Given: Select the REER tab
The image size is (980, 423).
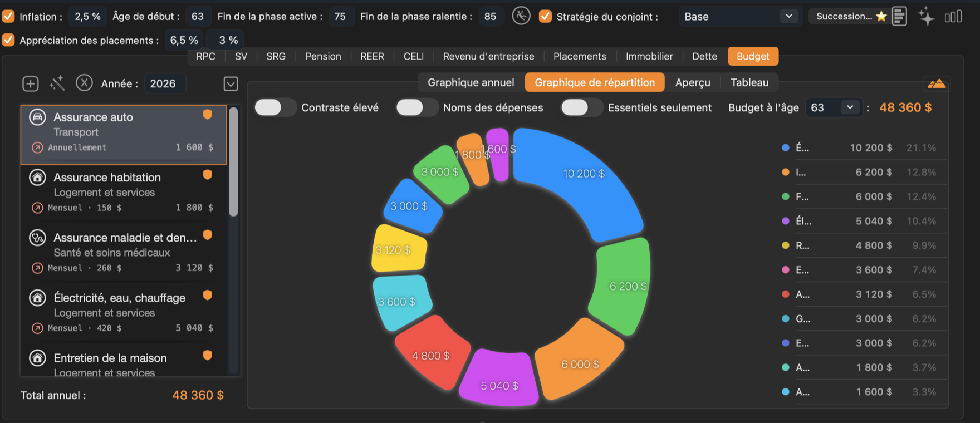Looking at the screenshot, I should click(372, 56).
